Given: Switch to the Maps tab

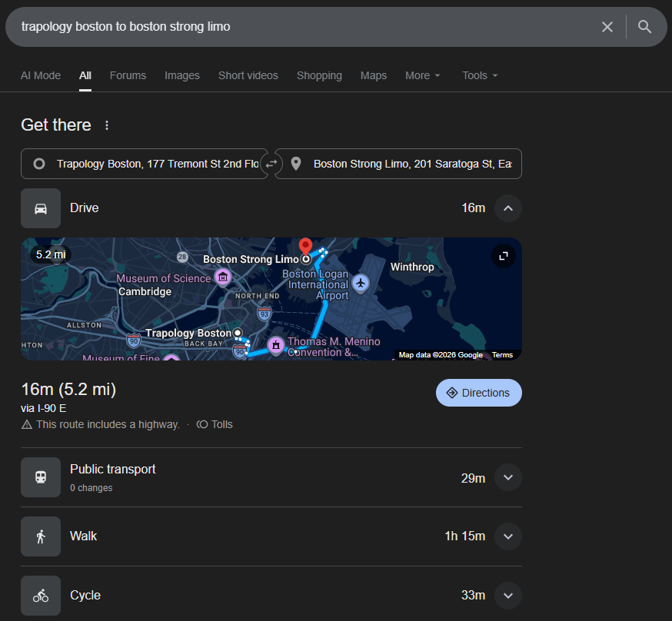Looking at the screenshot, I should click(x=374, y=75).
